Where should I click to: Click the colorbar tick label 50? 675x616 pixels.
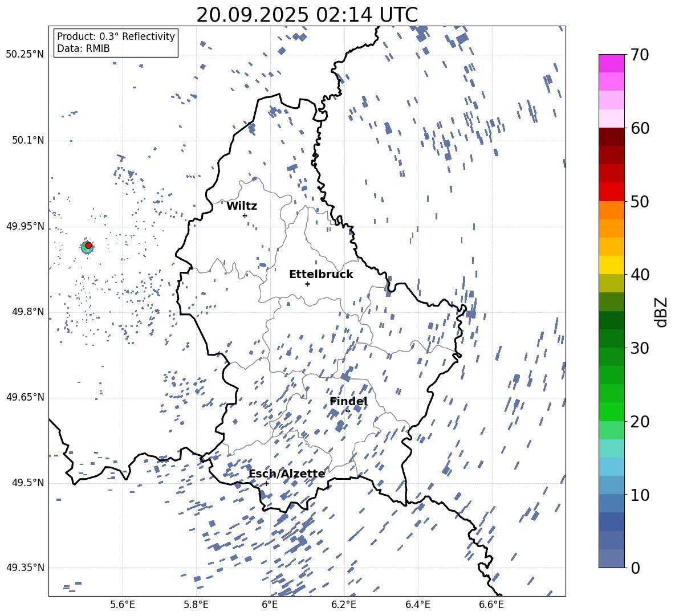(640, 201)
